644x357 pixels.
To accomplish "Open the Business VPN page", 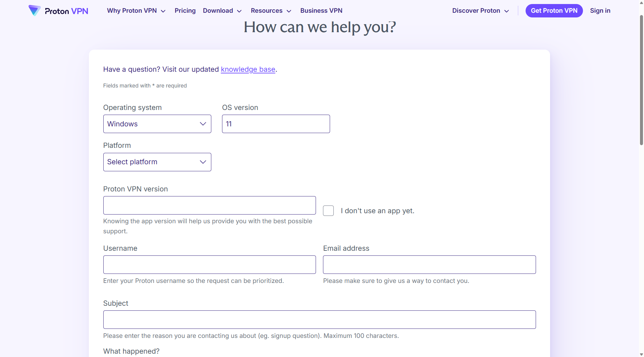I will pyautogui.click(x=321, y=11).
